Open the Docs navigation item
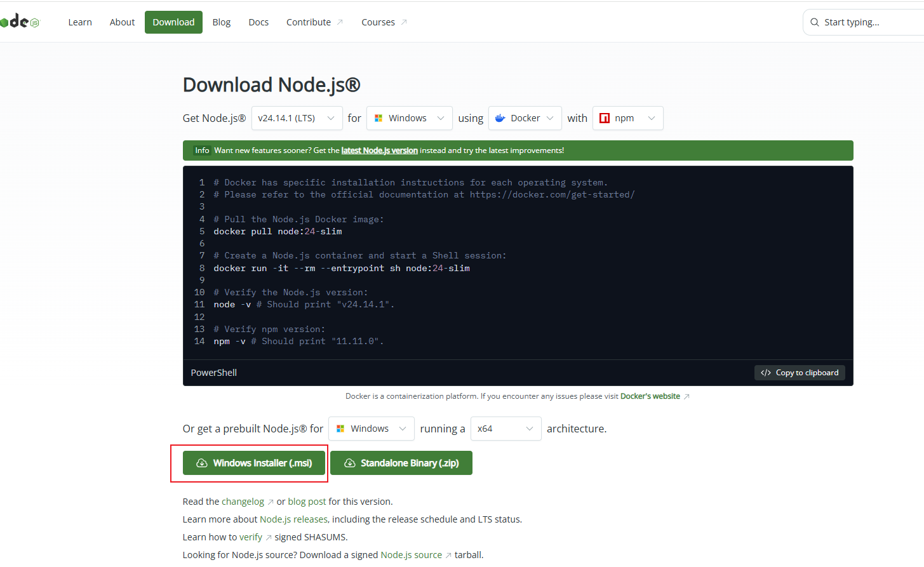This screenshot has height=567, width=924. (258, 22)
